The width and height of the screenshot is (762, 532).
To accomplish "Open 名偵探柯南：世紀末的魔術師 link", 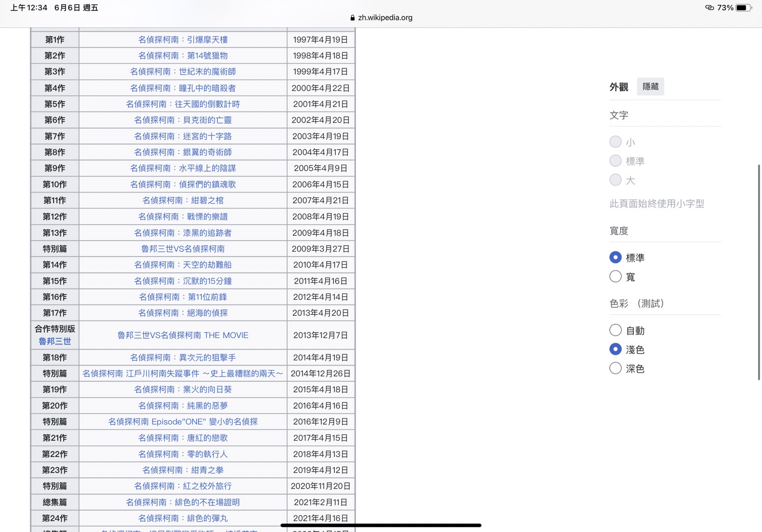I will tap(183, 72).
